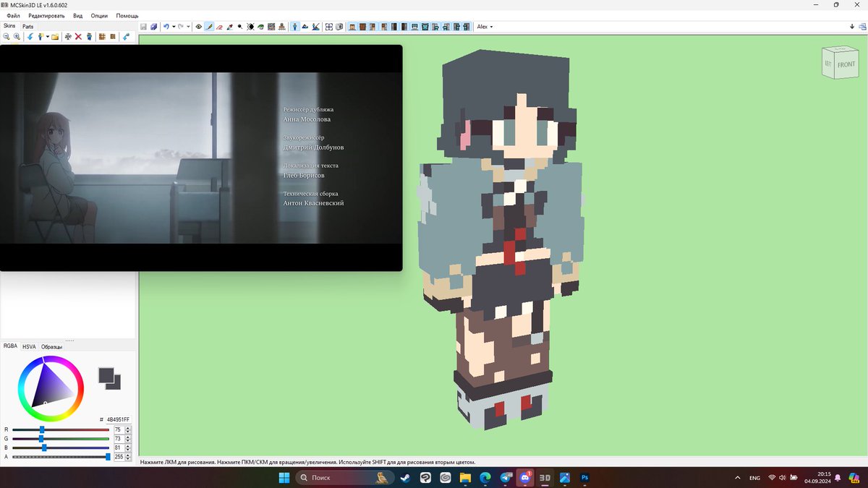
Task: Toggle ghost hidden parts cube icon
Action: coord(339,27)
